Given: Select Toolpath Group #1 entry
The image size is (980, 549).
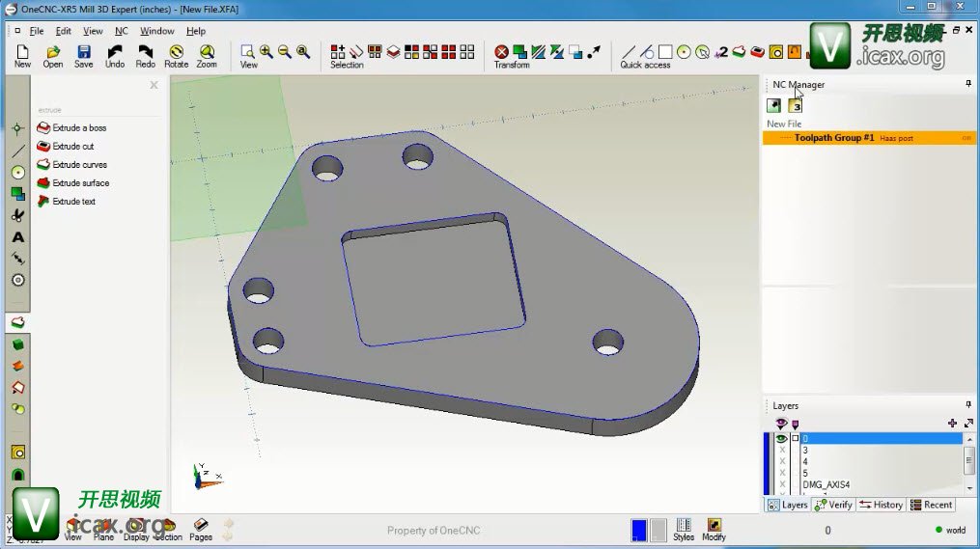Looking at the screenshot, I should (x=834, y=138).
